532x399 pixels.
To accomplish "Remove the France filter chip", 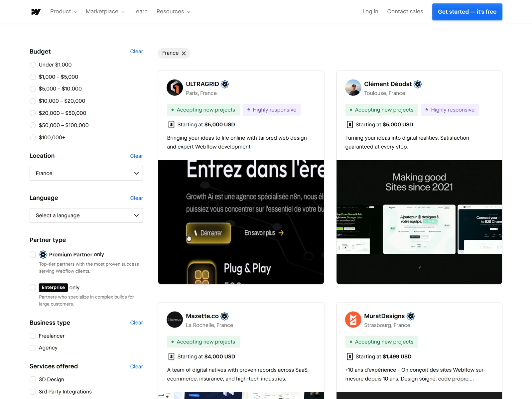I will click(x=184, y=53).
